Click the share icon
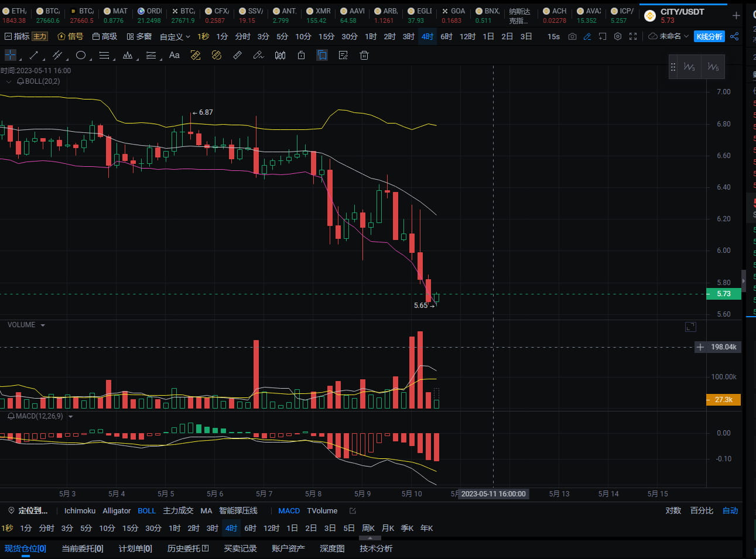This screenshot has width=756, height=559. pos(734,36)
